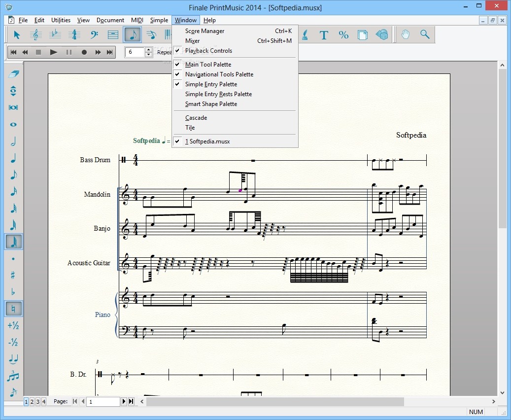Image resolution: width=511 pixels, height=420 pixels.
Task: Select the Time Signature tool
Action: 74,35
